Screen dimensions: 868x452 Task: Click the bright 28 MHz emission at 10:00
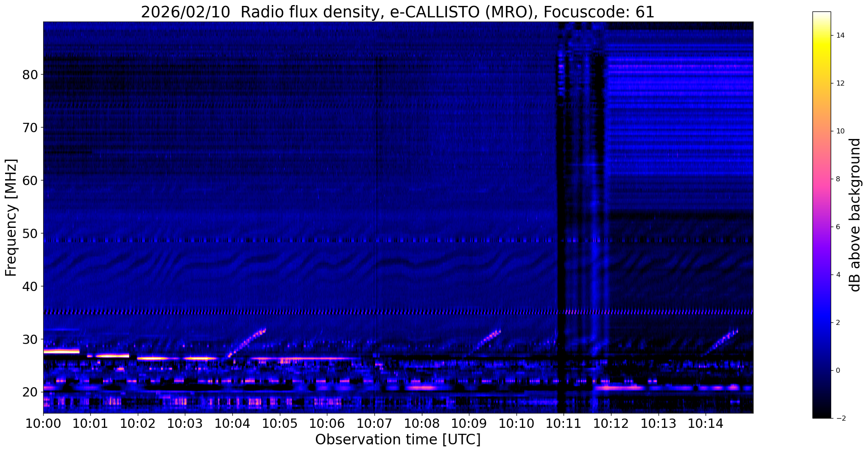pos(61,351)
